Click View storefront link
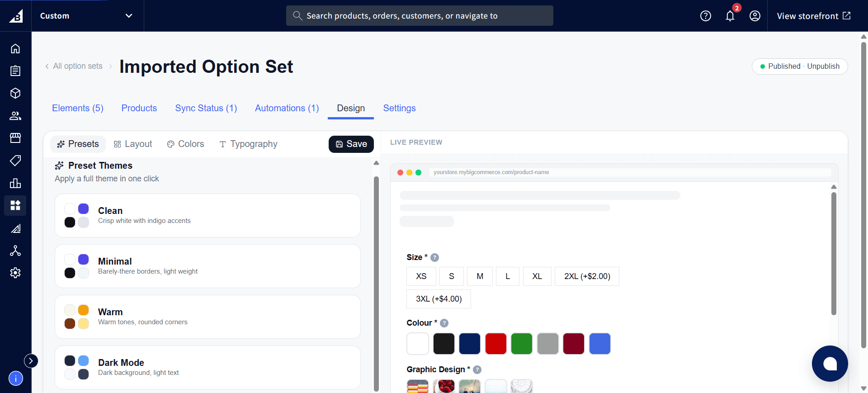 (x=814, y=16)
